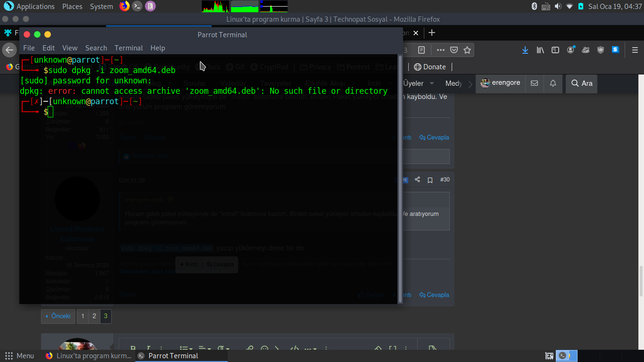Image resolution: width=644 pixels, height=362 pixels.
Task: Launch Firefox from the top panel
Action: pos(124,6)
